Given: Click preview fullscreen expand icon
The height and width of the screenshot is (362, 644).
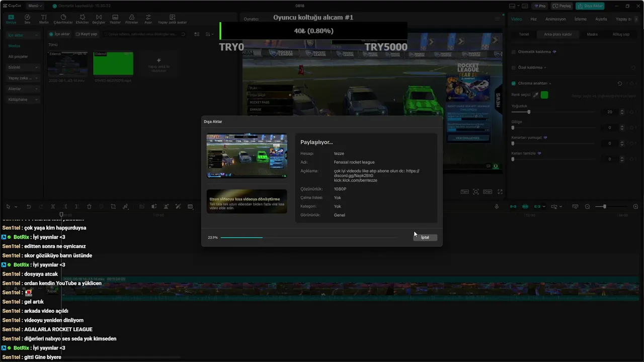Looking at the screenshot, I should point(500,192).
